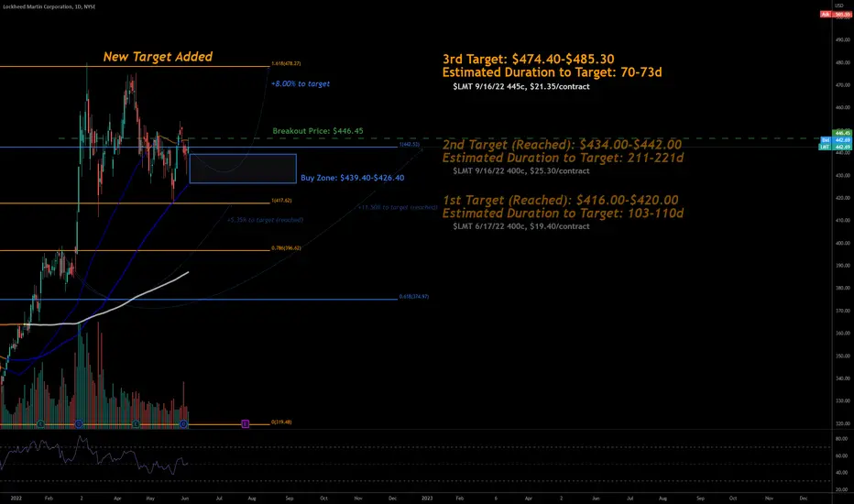The image size is (854, 504).
Task: Click the 80.00 RSI scale label
Action: [x=841, y=439]
